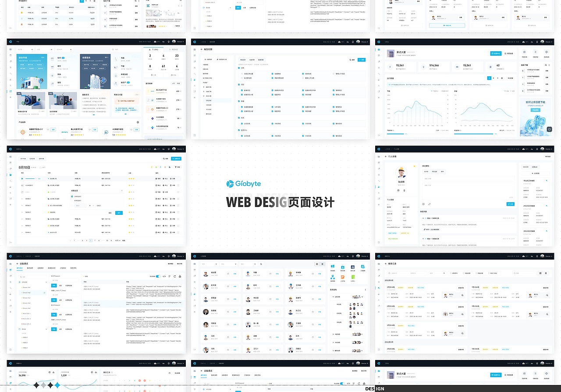The width and height of the screenshot is (561, 392).
Task: Switch the personnel cards screen to grid view
Action: click(x=317, y=264)
